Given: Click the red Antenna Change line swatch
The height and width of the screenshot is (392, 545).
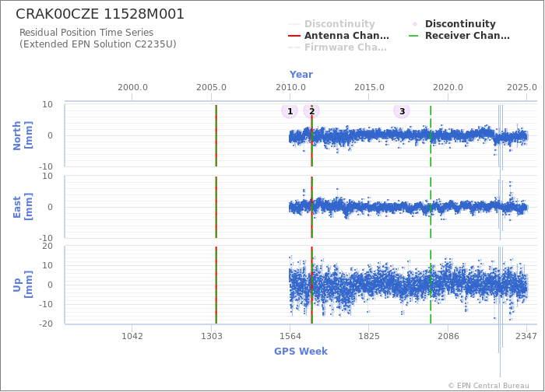Looking at the screenshot, I should coord(294,36).
